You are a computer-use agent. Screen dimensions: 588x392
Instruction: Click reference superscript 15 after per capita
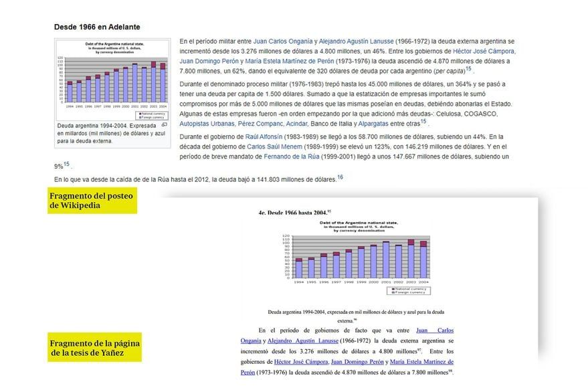[x=469, y=70]
